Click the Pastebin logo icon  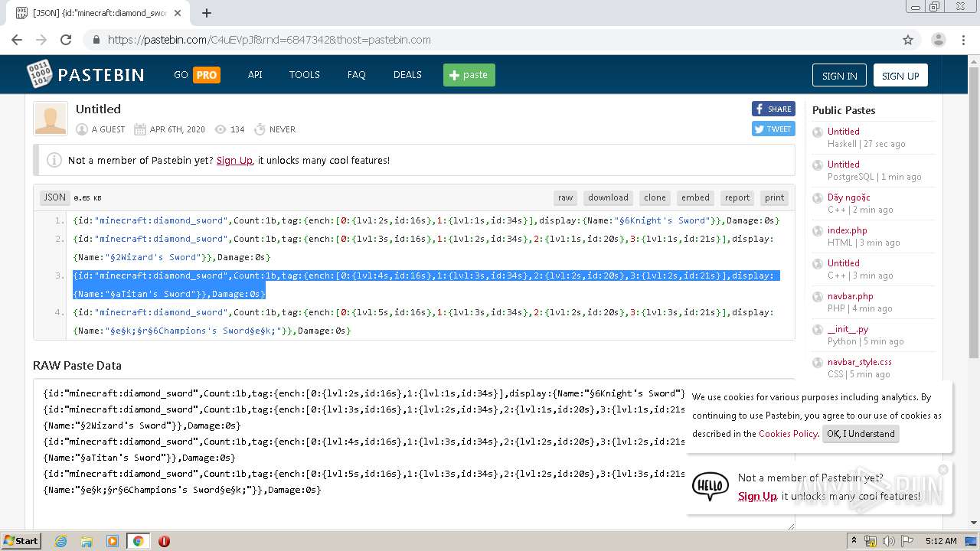tap(39, 74)
